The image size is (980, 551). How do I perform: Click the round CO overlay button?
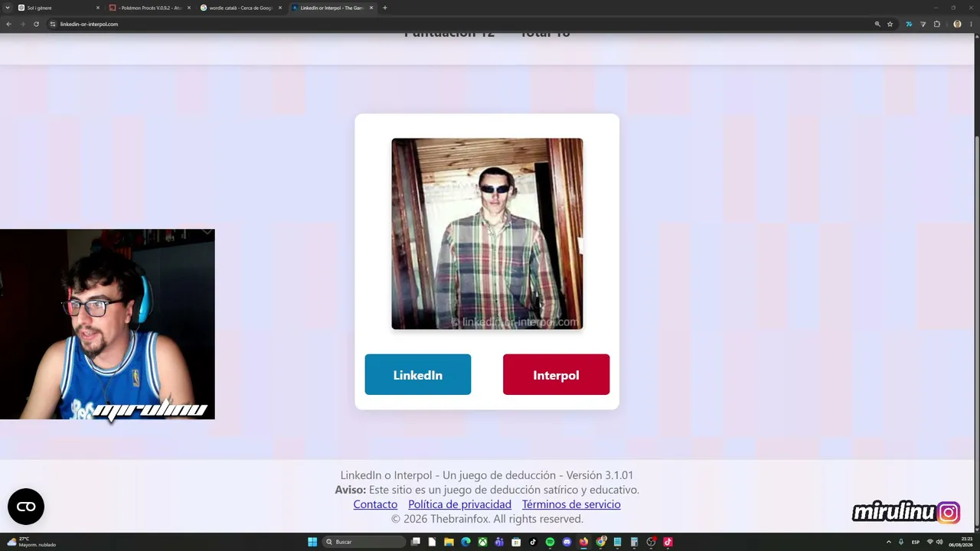coord(26,507)
